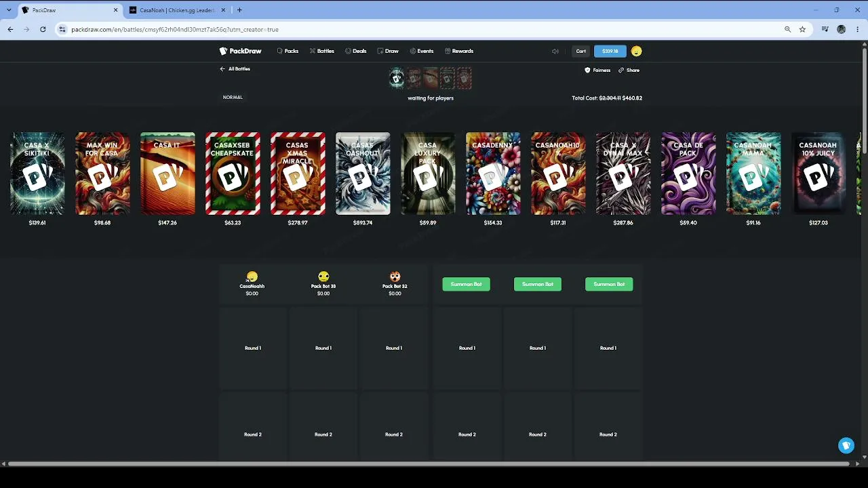Open the Events page
This screenshot has height=488, width=868.
[x=422, y=51]
